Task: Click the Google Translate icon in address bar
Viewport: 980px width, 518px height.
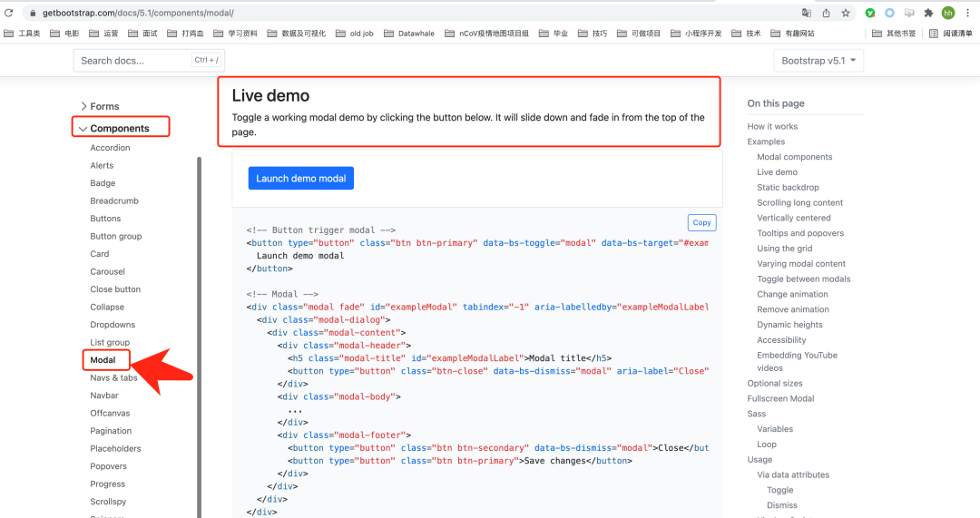Action: 806,14
